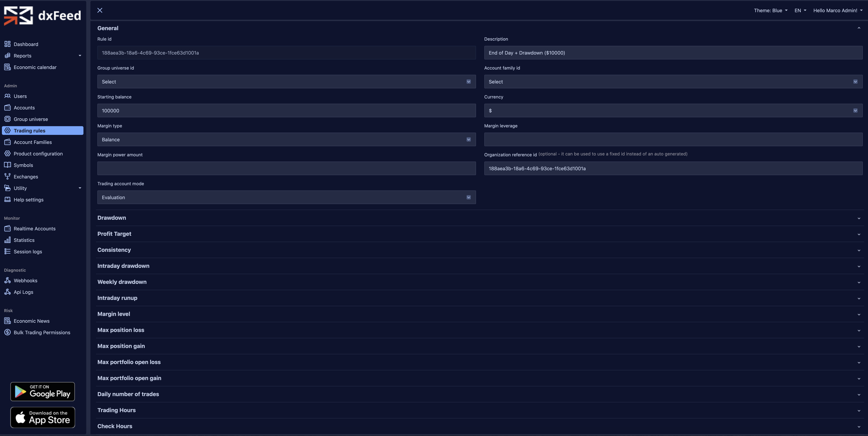The width and height of the screenshot is (868, 436).
Task: Click the Download on the App Store badge
Action: point(43,418)
